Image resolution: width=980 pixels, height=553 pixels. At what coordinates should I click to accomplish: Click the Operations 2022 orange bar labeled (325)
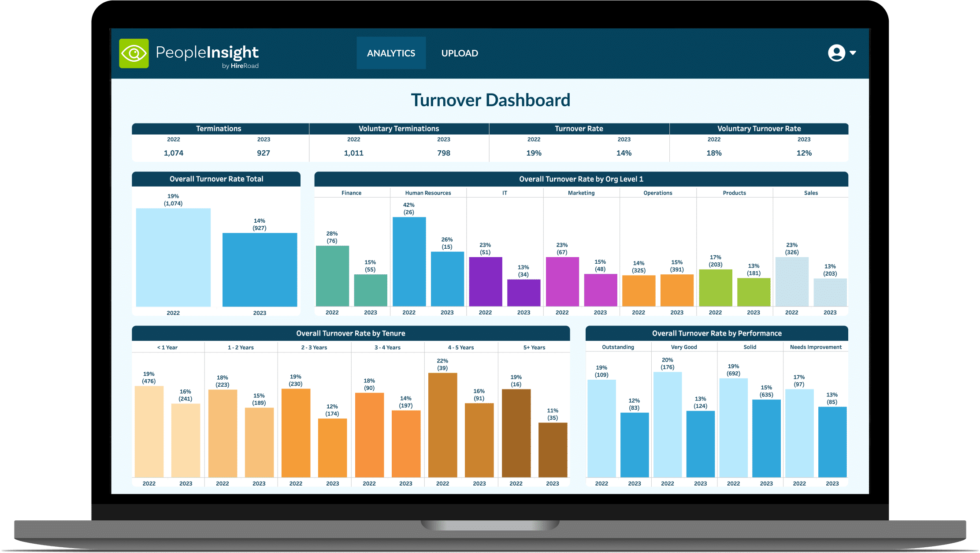click(x=639, y=291)
